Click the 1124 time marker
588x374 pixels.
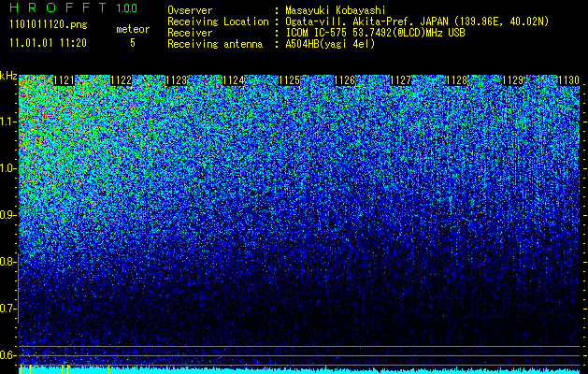point(234,80)
